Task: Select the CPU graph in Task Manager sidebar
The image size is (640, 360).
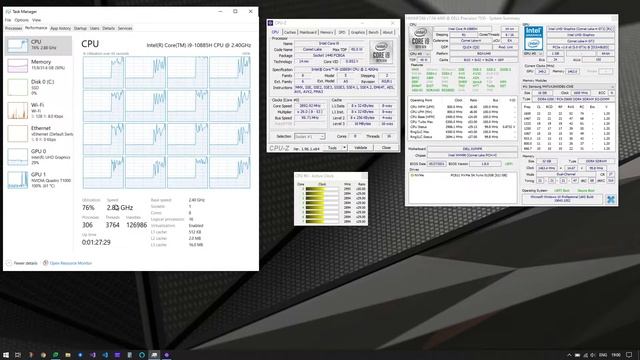Action: point(38,46)
